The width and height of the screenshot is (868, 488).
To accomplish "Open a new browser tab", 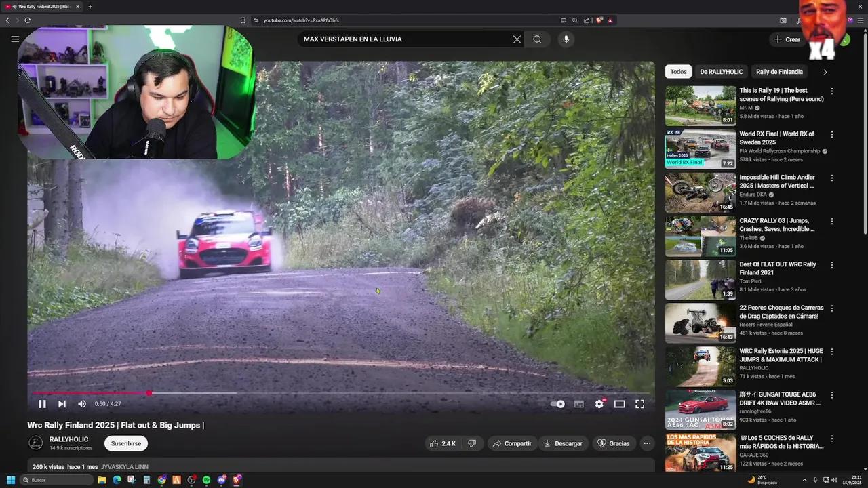I will click(x=90, y=7).
